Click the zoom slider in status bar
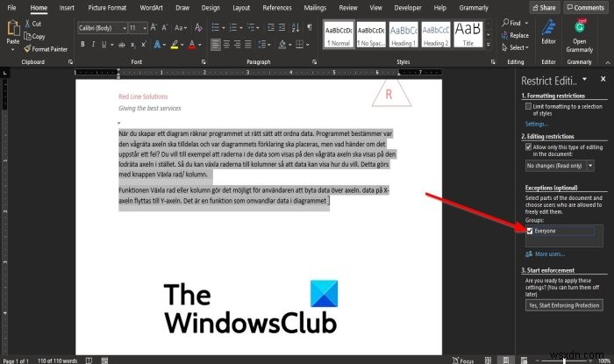 564,360
